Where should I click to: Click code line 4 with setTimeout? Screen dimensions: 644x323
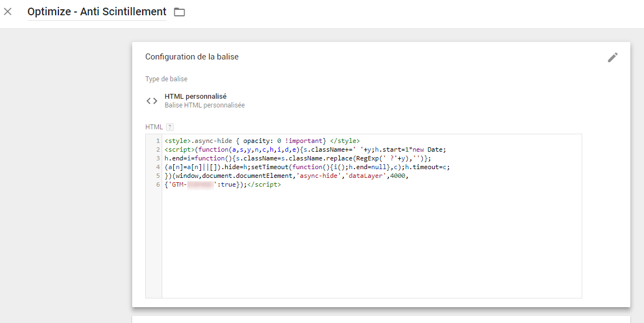click(307, 167)
